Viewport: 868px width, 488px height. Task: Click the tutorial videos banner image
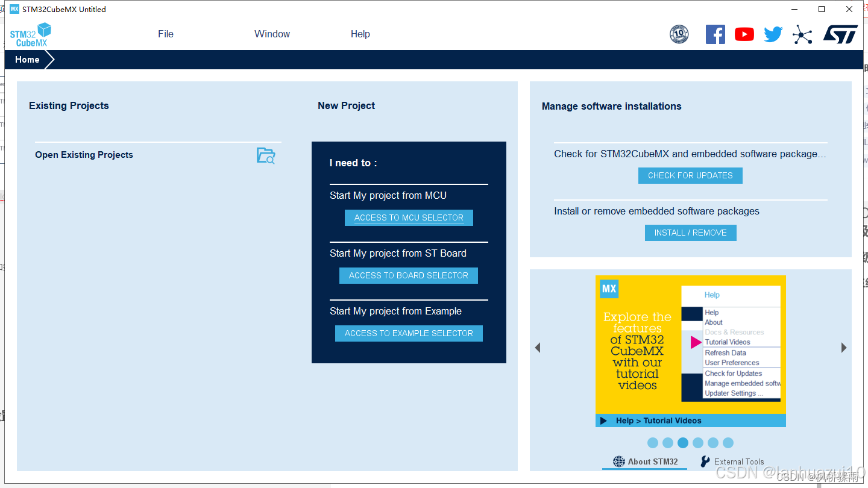(691, 351)
